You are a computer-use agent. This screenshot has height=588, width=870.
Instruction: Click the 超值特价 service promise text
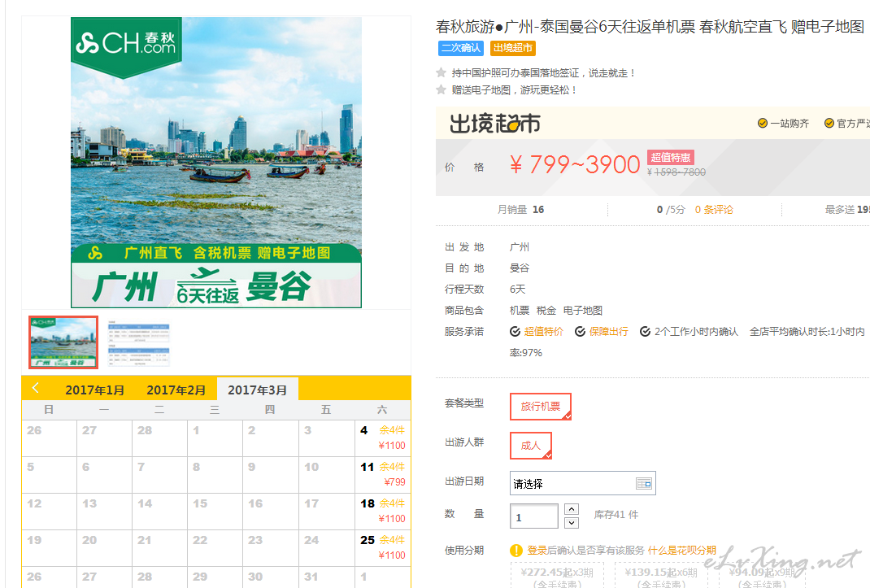coord(543,332)
